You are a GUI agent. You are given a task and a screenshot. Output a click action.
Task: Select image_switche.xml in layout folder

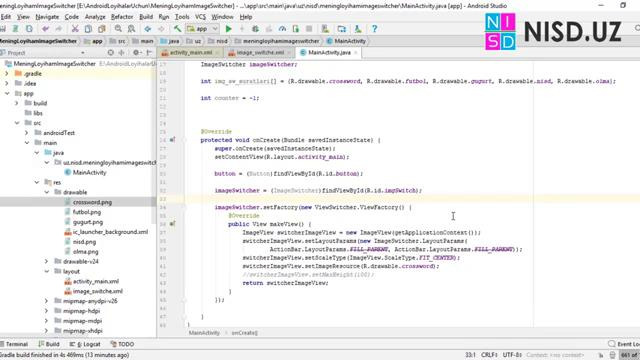(x=98, y=291)
